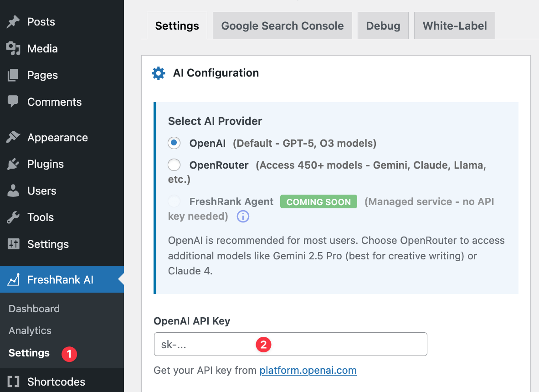Click the gear icon beside AI Configuration
The width and height of the screenshot is (539, 392).
click(159, 72)
